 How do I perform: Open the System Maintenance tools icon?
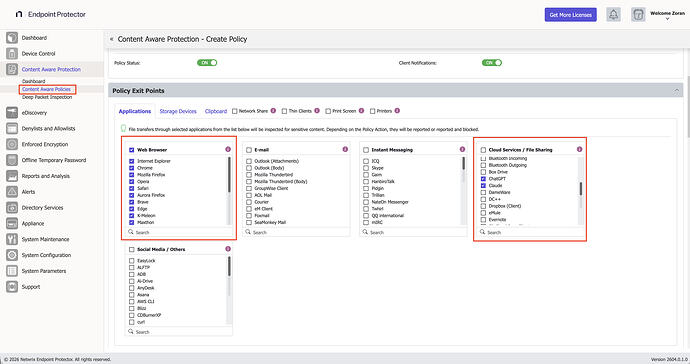pyautogui.click(x=12, y=239)
